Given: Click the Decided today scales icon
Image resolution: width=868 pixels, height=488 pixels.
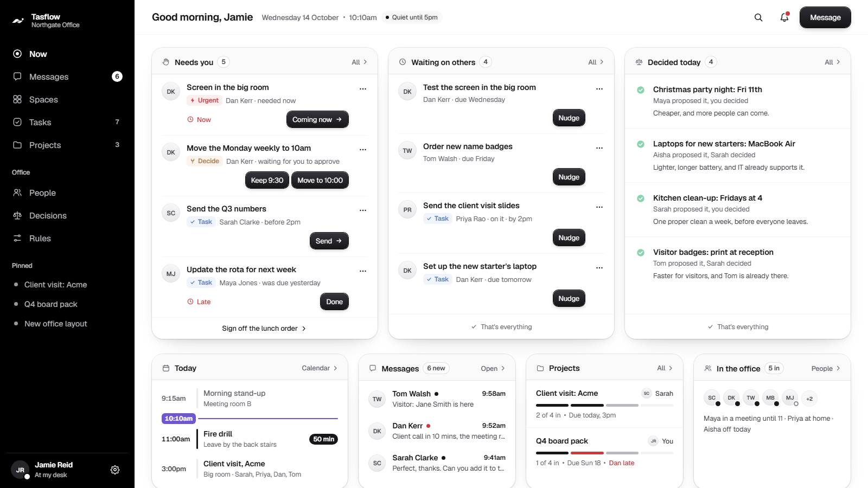Looking at the screenshot, I should point(639,62).
